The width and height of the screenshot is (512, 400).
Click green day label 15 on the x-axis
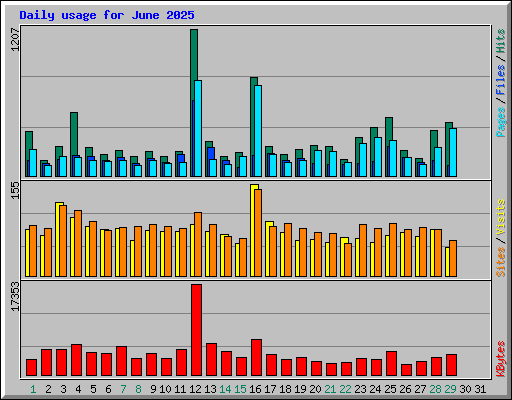[x=240, y=389]
